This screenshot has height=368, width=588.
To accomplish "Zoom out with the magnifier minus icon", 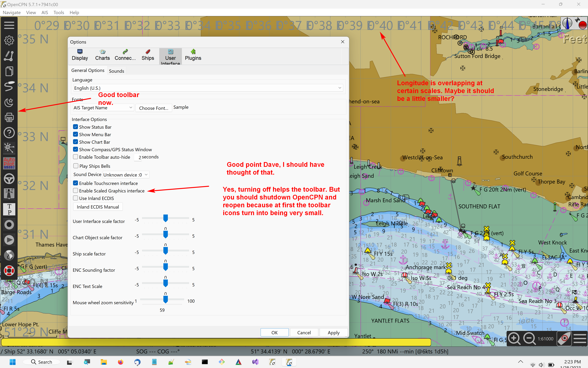I will (529, 339).
